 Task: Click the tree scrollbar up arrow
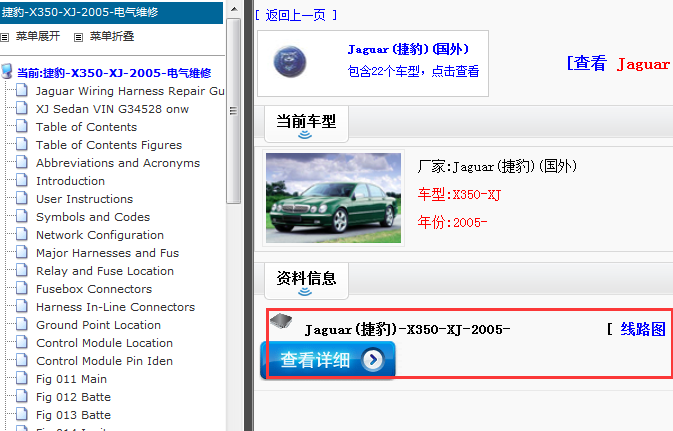[x=233, y=9]
